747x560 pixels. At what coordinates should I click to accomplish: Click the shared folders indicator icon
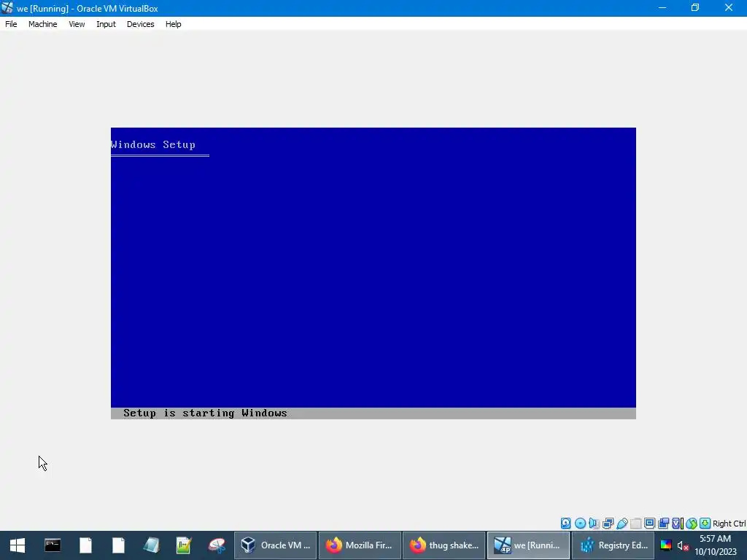pos(635,524)
